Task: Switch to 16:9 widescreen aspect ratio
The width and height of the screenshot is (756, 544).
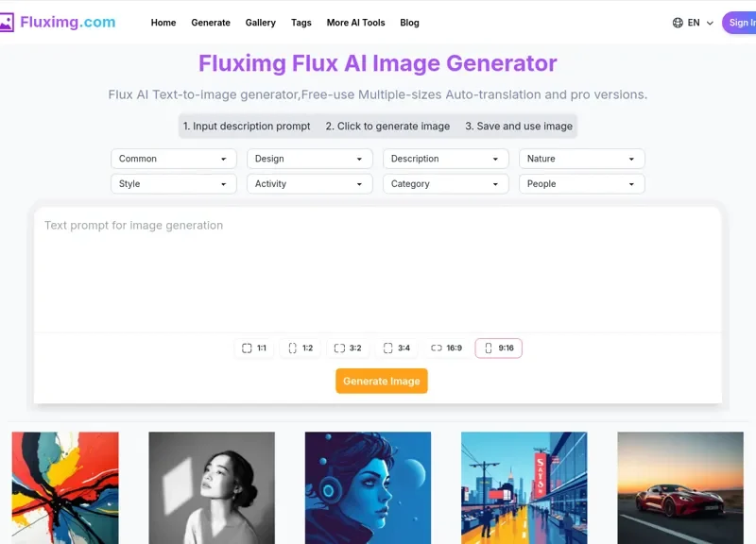Action: [446, 348]
